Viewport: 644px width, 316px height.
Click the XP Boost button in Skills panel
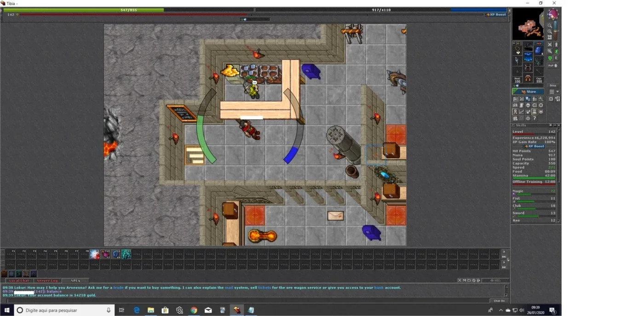pyautogui.click(x=534, y=146)
